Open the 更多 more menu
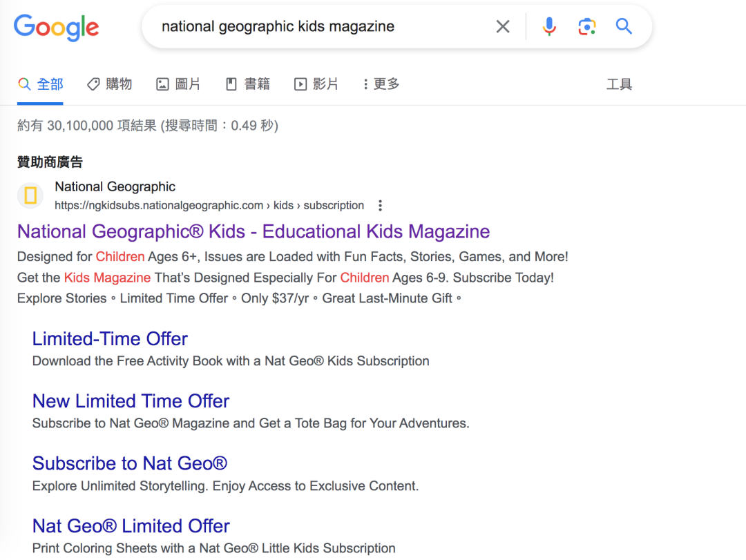 pyautogui.click(x=381, y=84)
